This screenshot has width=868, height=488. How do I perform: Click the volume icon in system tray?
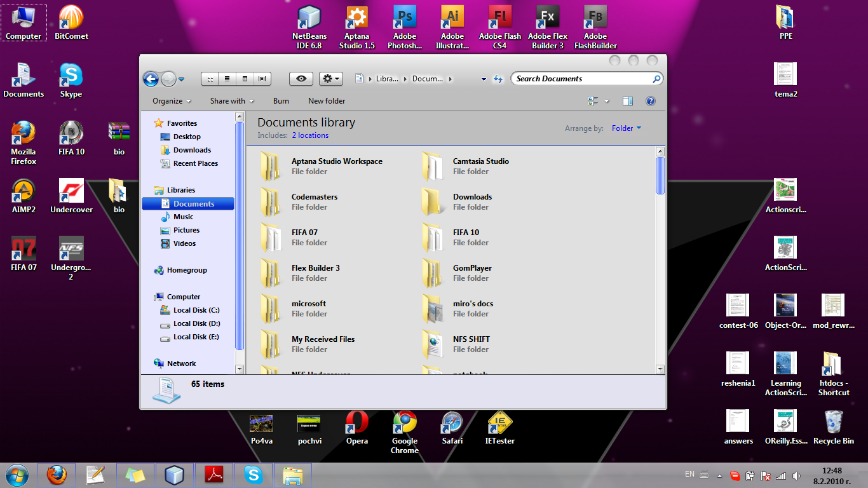(797, 475)
